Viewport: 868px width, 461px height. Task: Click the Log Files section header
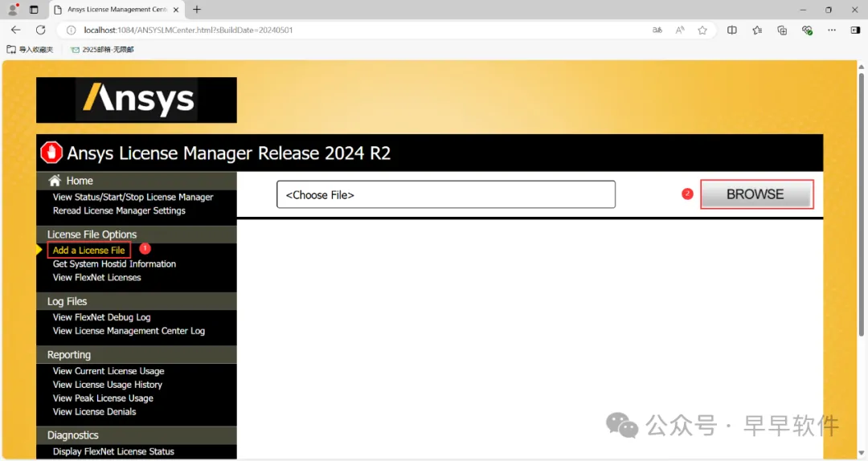(67, 301)
